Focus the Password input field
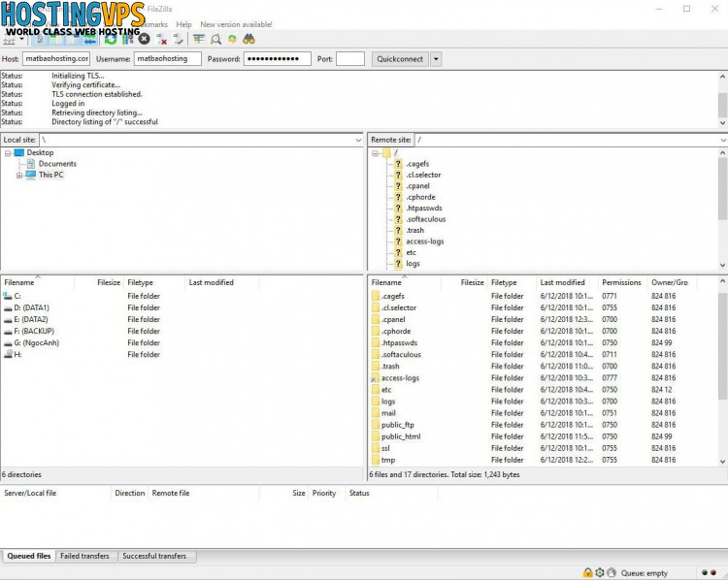 coord(278,59)
